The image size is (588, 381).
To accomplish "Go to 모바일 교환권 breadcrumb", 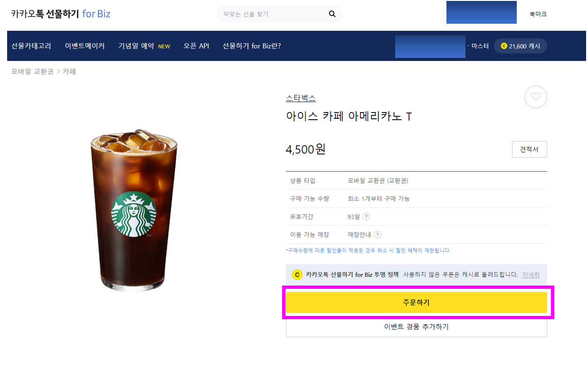I will pos(32,72).
